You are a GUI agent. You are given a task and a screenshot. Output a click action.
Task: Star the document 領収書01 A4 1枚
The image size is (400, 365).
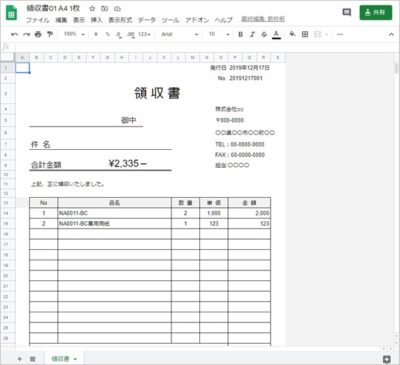[92, 8]
